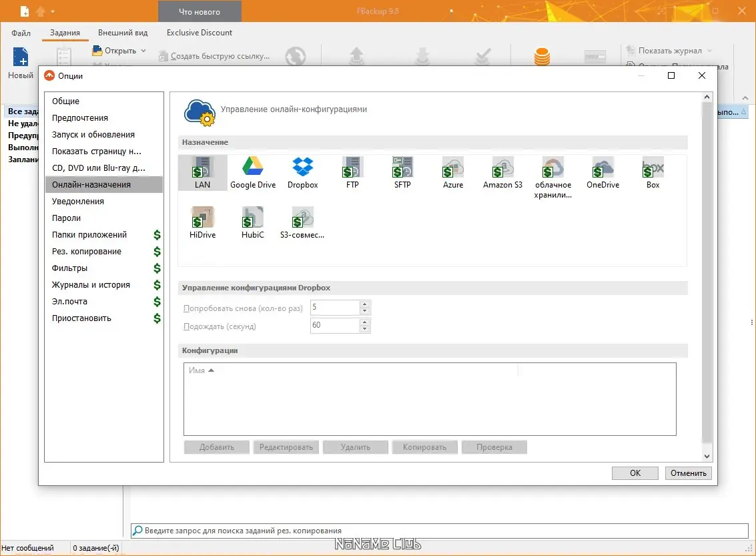The width and height of the screenshot is (756, 556).
Task: Click the Копировать button
Action: click(x=425, y=447)
